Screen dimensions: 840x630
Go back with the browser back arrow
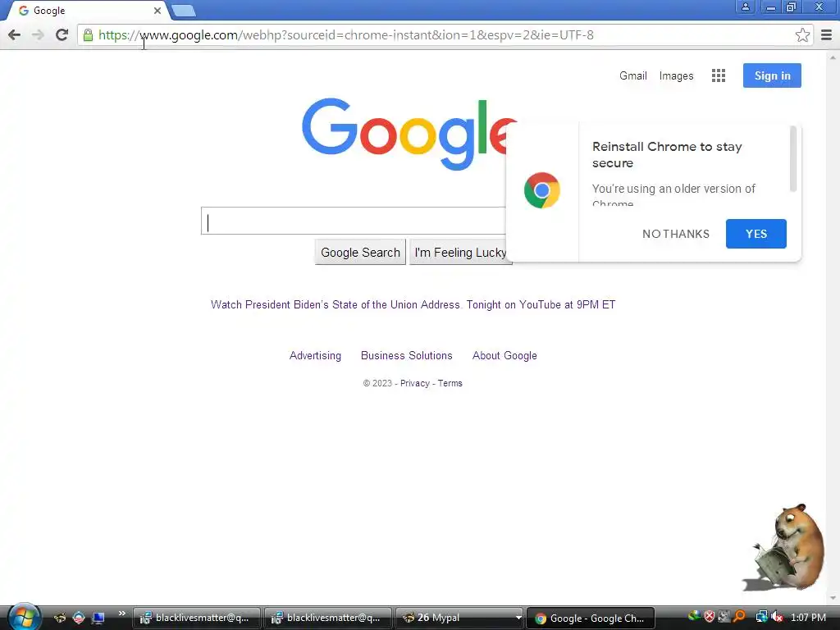[x=15, y=34]
